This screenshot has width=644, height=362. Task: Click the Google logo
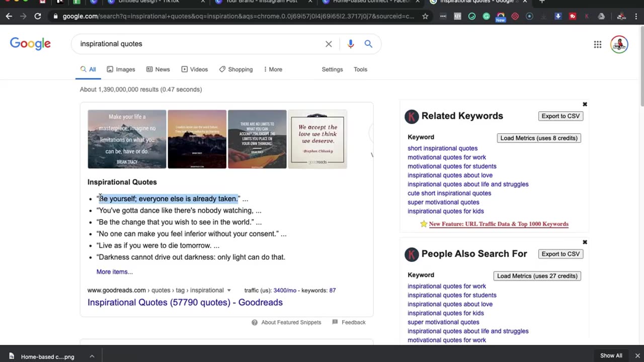click(x=30, y=44)
